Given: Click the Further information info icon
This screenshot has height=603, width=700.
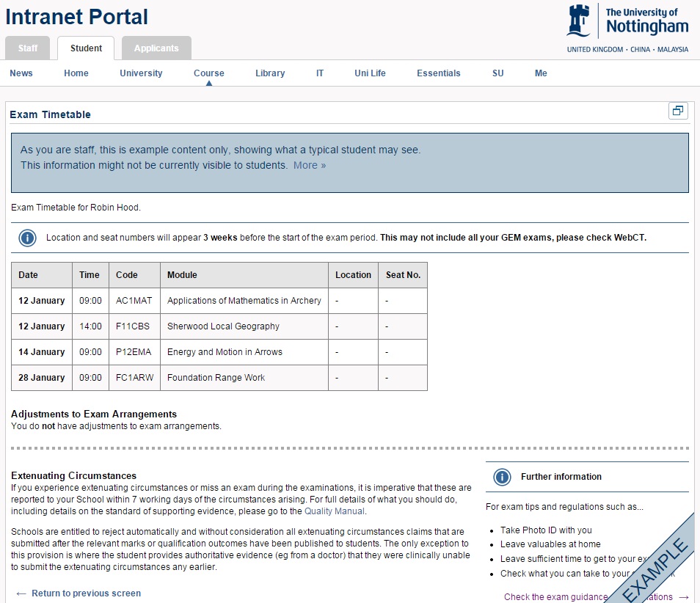Looking at the screenshot, I should click(502, 477).
